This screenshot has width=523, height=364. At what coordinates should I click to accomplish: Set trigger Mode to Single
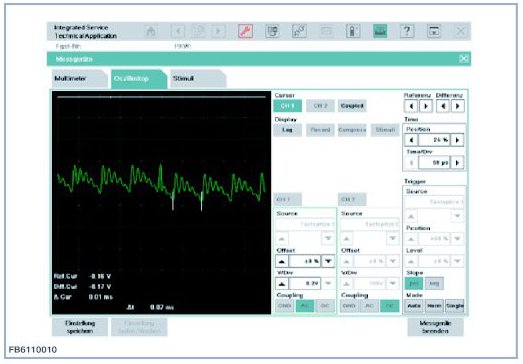tap(455, 306)
